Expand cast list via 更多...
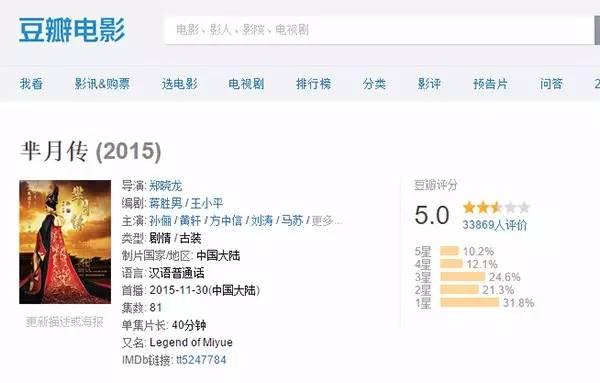Viewport: 600px width, 383px height. point(326,221)
